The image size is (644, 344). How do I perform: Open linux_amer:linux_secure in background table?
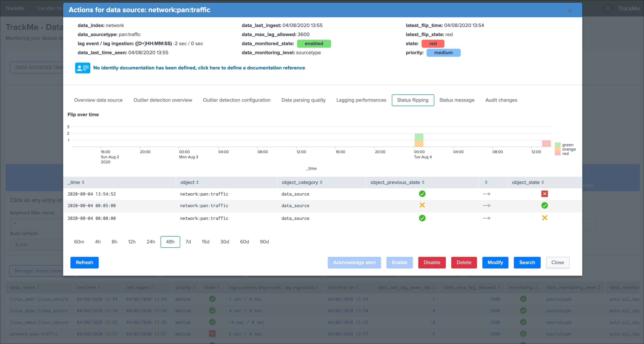(x=39, y=299)
